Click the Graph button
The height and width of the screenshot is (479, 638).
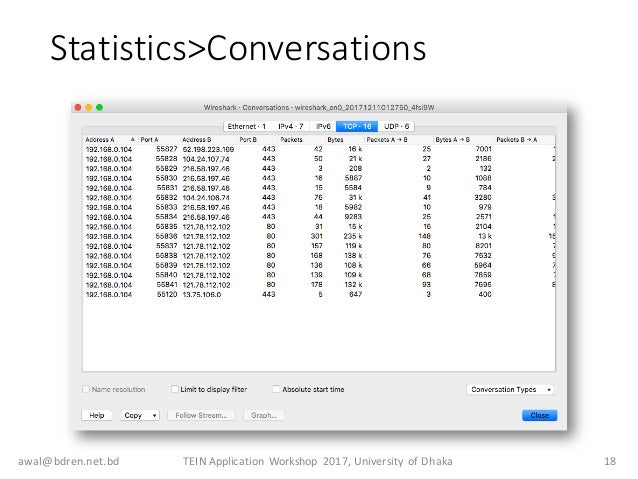263,414
